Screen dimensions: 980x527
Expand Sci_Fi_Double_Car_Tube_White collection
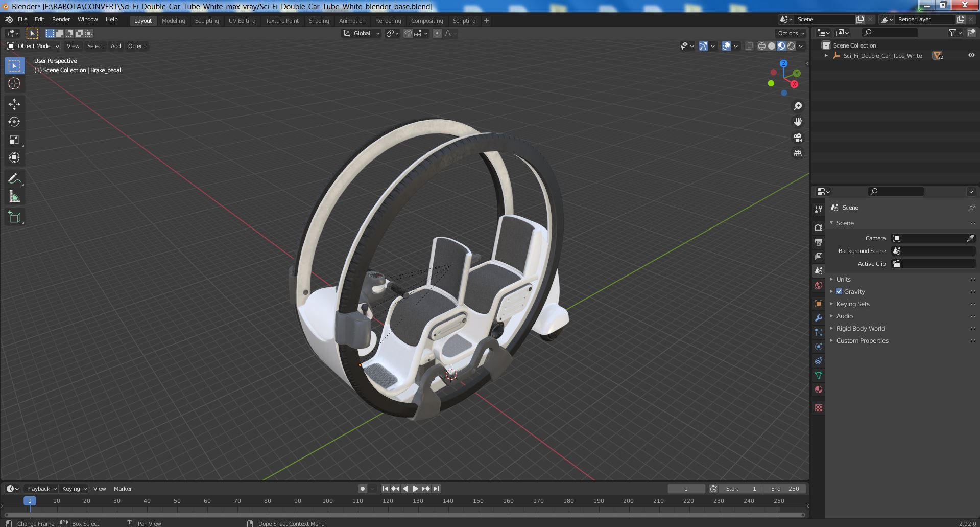826,56
